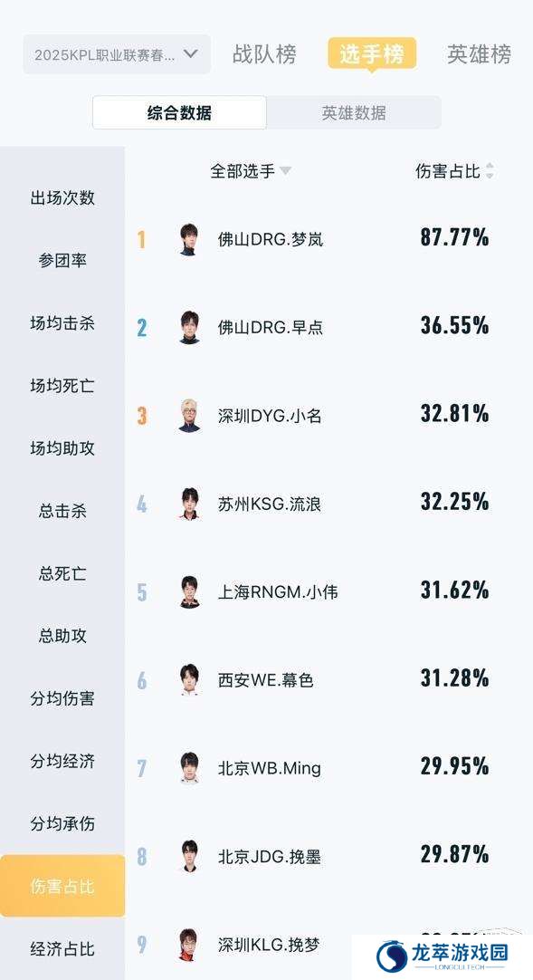Tap the 苏州KSG.流浪 player avatar
This screenshot has width=533, height=980.
[x=189, y=504]
